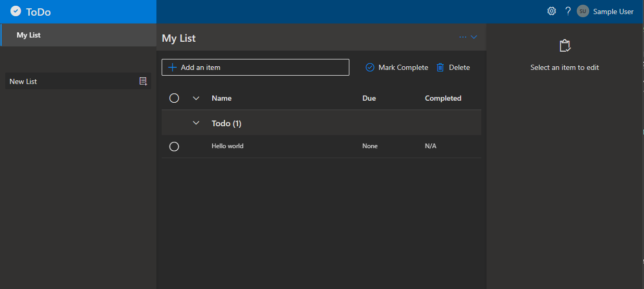
Task: Open help question mark icon
Action: point(568,11)
